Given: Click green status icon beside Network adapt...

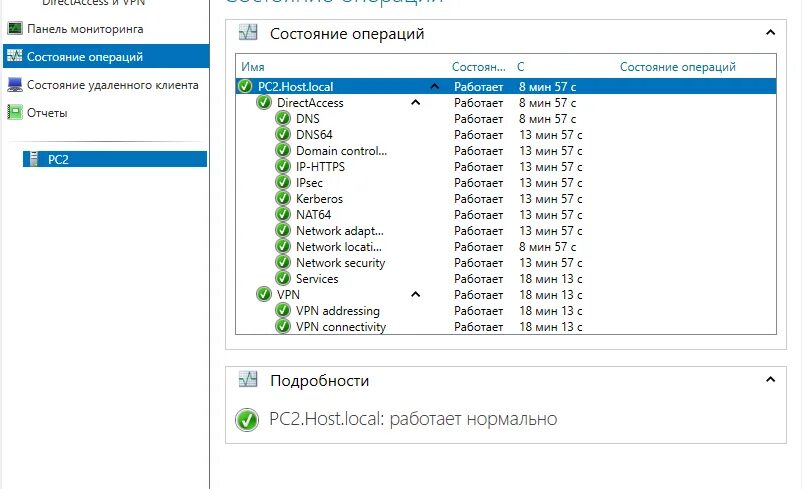Looking at the screenshot, I should click(x=283, y=230).
